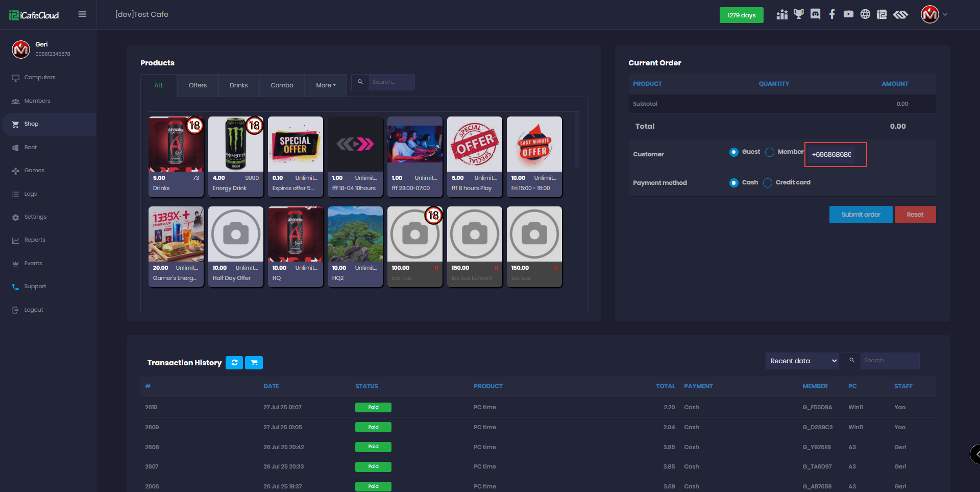Open the YouTube icon in header
Image resolution: width=980 pixels, height=492 pixels.
[x=848, y=14]
